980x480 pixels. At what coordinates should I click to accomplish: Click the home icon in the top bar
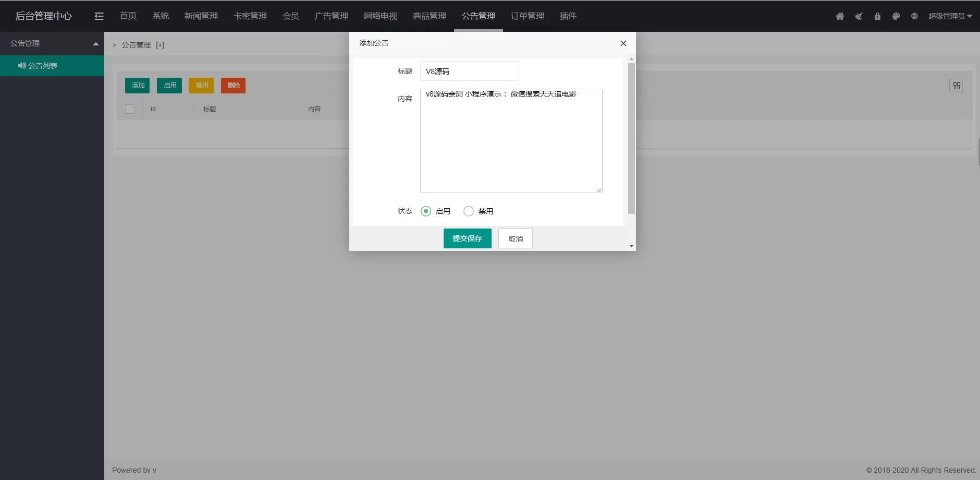point(840,16)
